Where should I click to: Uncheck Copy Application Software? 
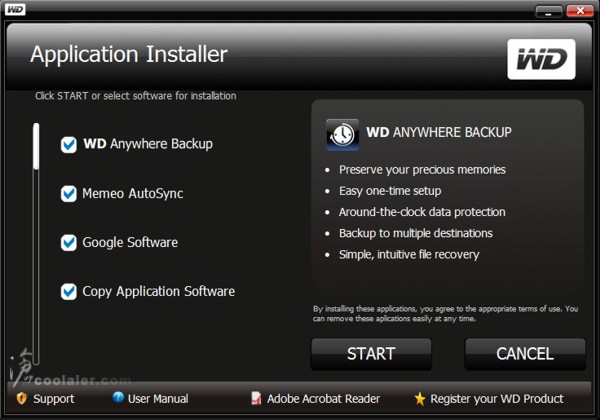pyautogui.click(x=68, y=292)
